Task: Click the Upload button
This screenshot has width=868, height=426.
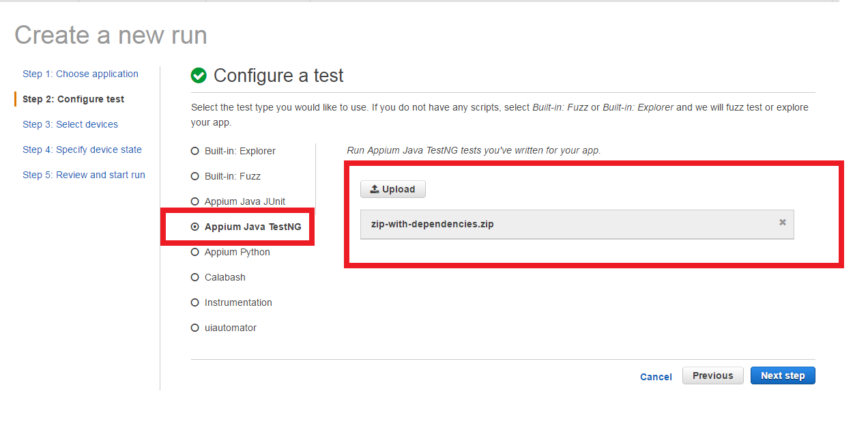Action: point(393,189)
